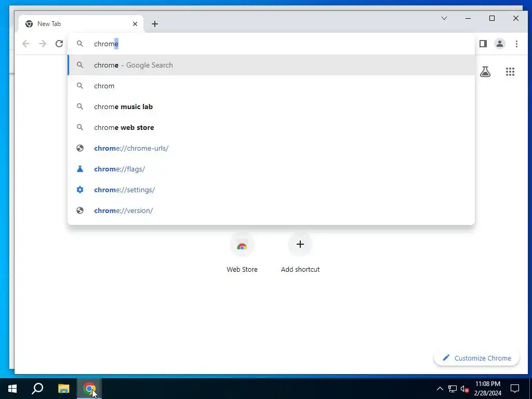The width and height of the screenshot is (532, 399).
Task: Go forward with the forward arrow
Action: tap(43, 44)
